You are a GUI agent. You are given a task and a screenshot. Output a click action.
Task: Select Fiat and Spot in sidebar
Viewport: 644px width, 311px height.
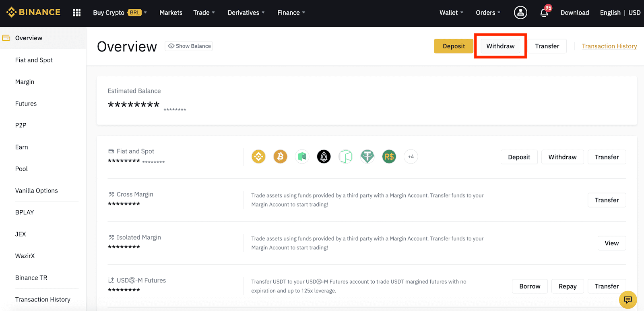pyautogui.click(x=34, y=60)
